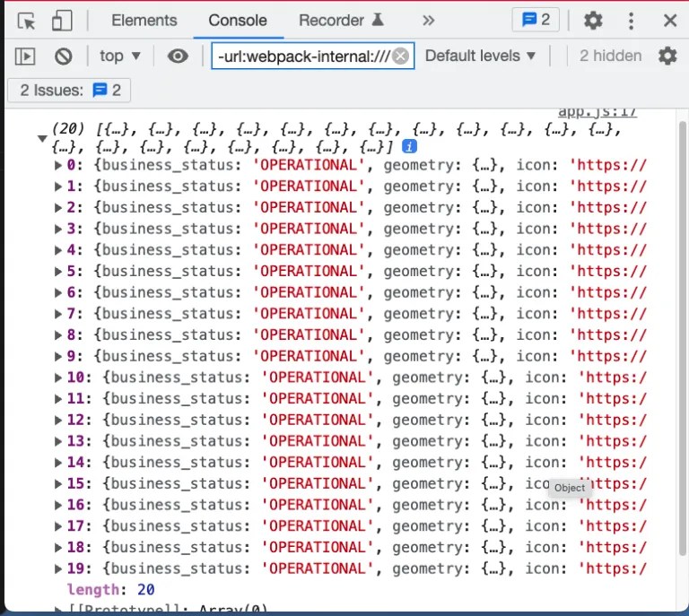
Task: Open the console settings gear icon
Action: 667,56
